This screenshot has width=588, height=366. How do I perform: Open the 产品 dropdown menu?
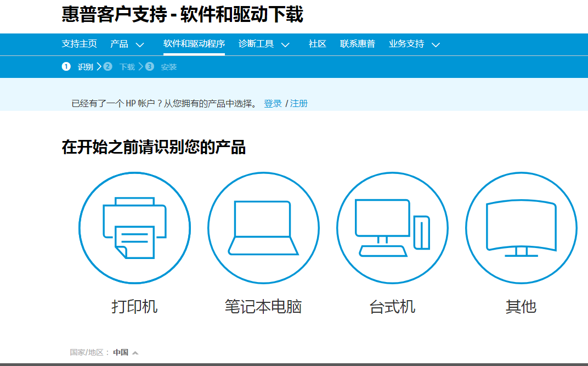[x=125, y=44]
